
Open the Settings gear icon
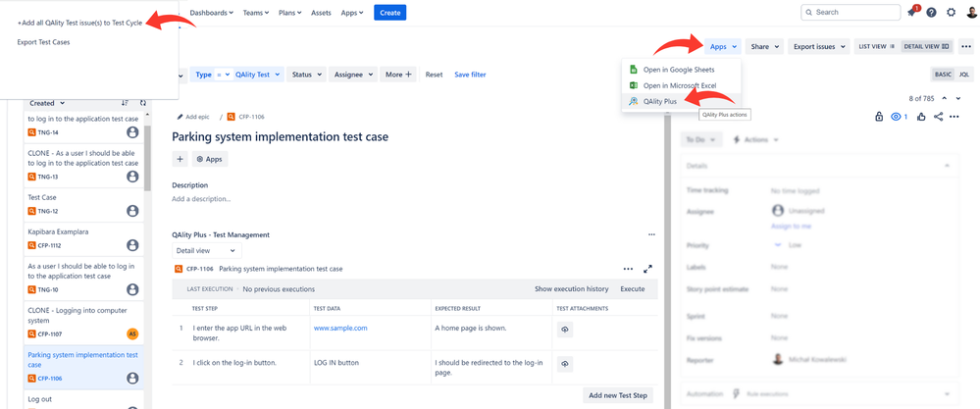tap(952, 12)
